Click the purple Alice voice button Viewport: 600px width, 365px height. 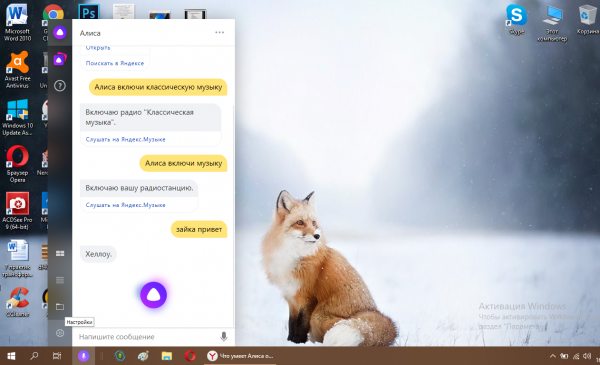[153, 295]
